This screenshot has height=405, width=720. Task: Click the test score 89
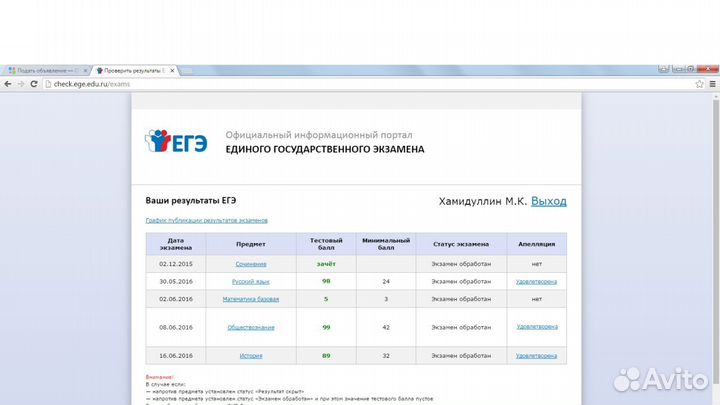pos(326,356)
